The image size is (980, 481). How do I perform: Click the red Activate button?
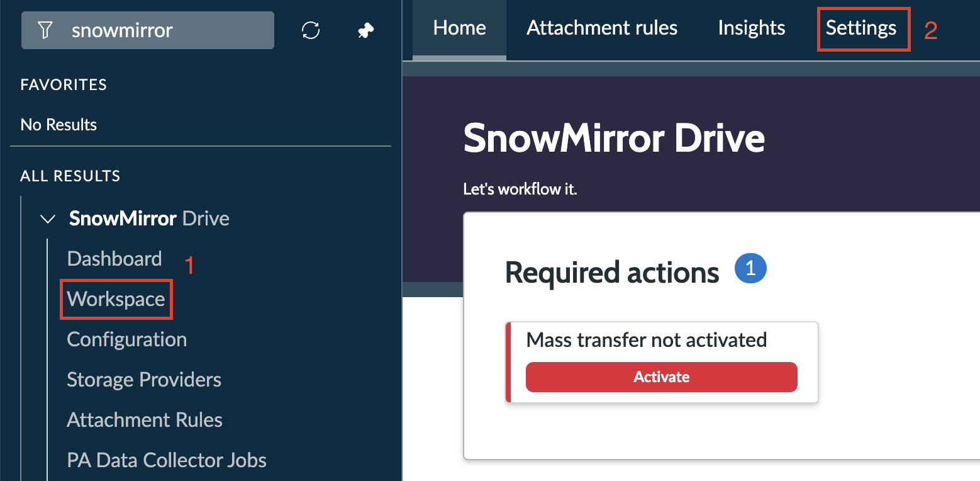[x=662, y=377]
